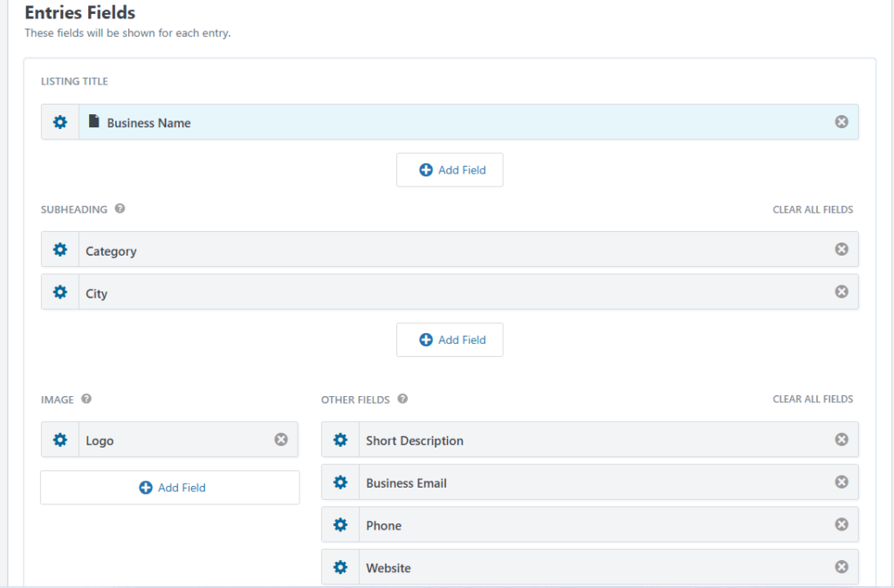The height and width of the screenshot is (588, 894).
Task: Remove the Logo image field
Action: click(x=281, y=440)
